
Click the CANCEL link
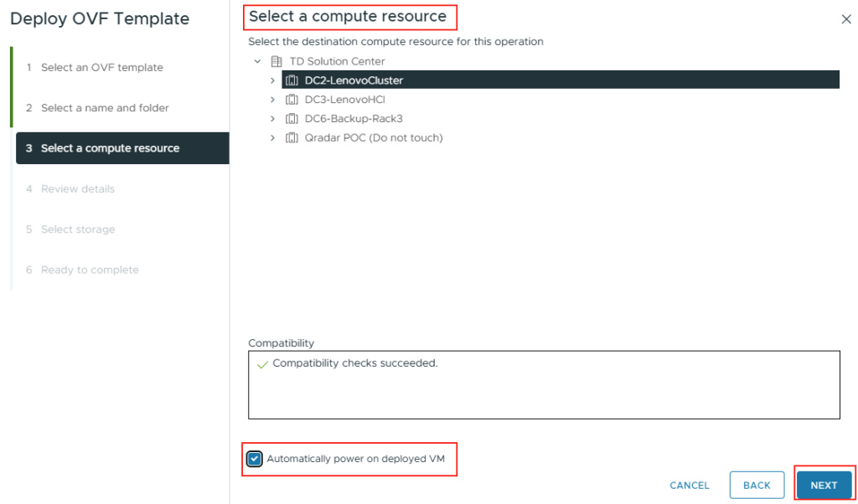click(x=690, y=486)
